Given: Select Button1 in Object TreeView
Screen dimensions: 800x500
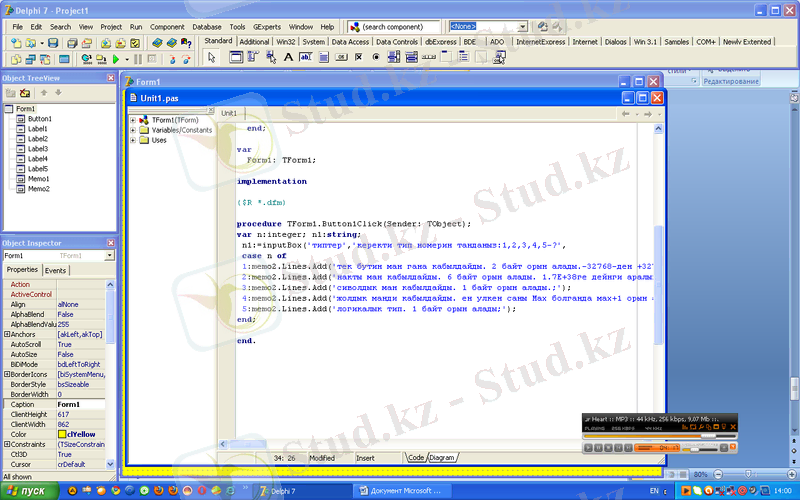Looking at the screenshot, I should [x=40, y=119].
